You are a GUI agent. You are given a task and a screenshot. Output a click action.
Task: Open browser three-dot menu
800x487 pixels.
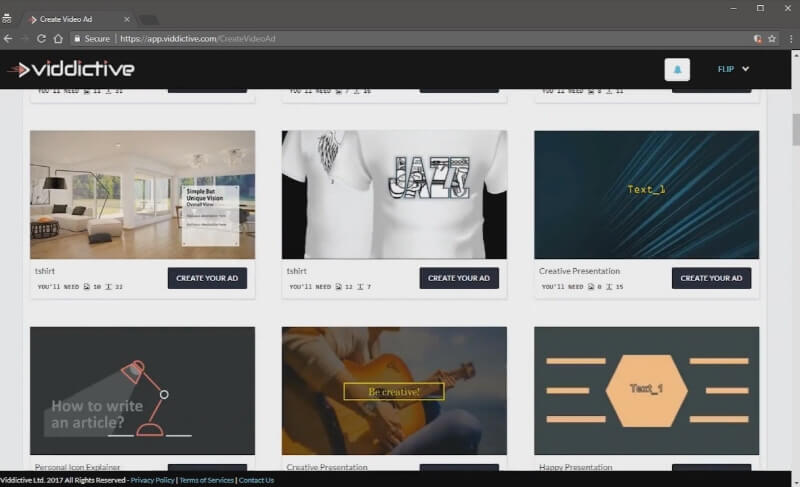click(791, 39)
